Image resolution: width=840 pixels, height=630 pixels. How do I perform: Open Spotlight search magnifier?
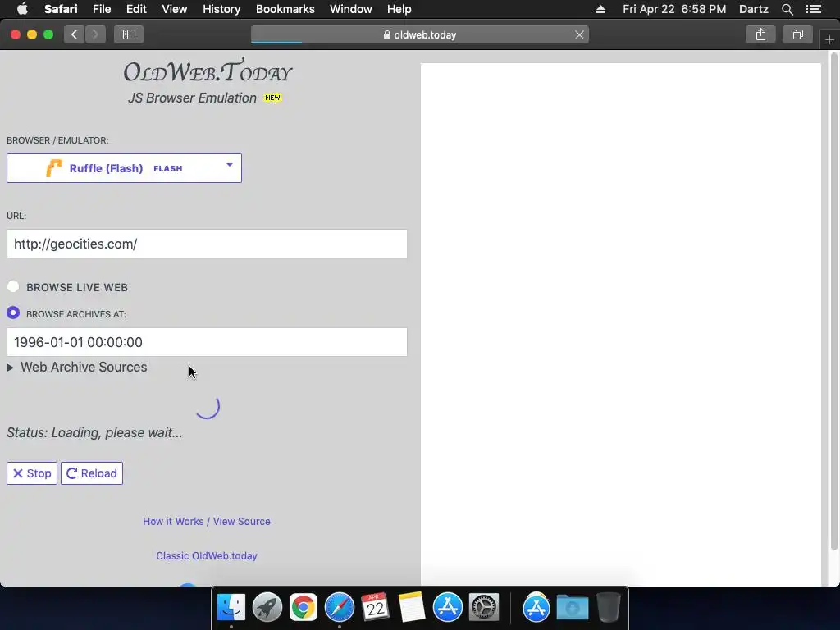787,9
